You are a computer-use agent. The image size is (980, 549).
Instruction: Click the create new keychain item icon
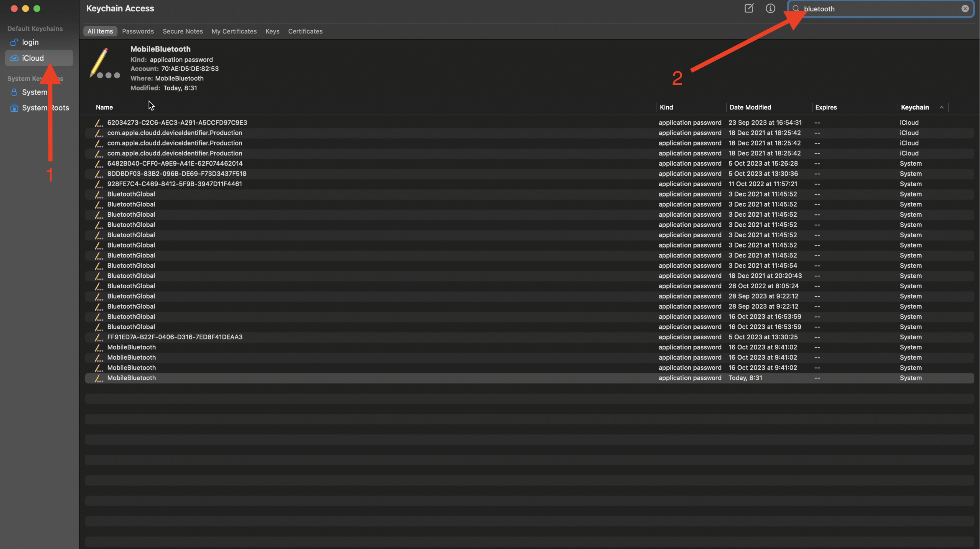(x=749, y=8)
